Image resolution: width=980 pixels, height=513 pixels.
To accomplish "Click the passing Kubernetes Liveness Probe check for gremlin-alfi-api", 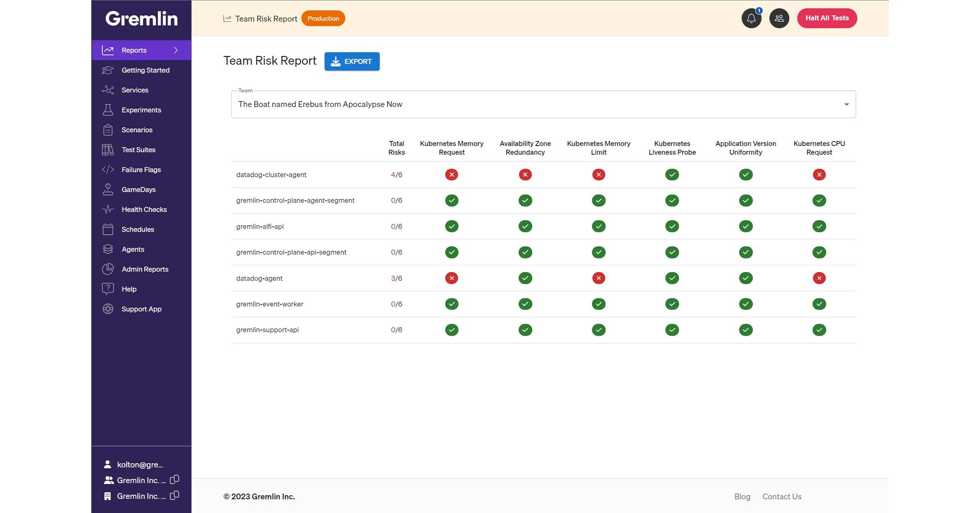I will 672,226.
